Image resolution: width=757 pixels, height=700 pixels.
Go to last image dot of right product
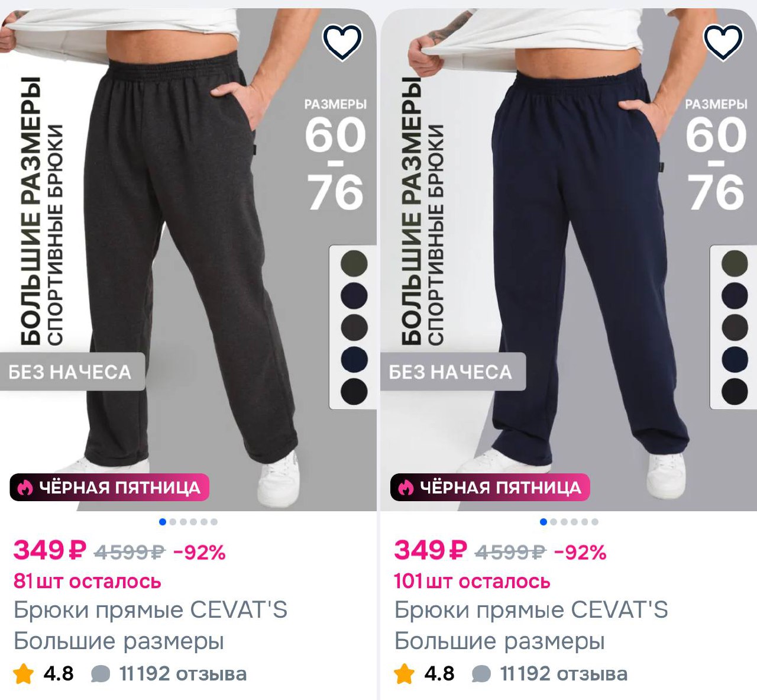coord(595,522)
